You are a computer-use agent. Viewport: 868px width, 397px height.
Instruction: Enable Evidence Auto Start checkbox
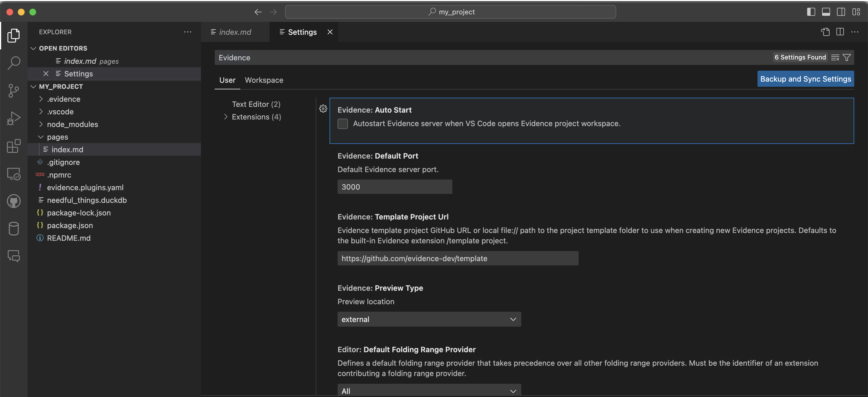(342, 124)
